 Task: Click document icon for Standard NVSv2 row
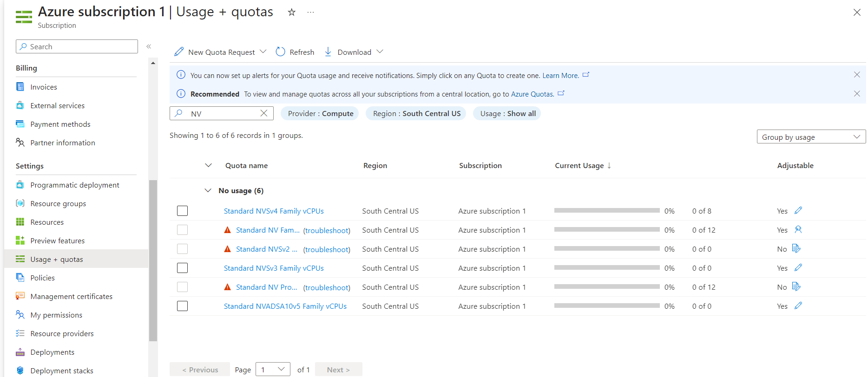pos(796,248)
